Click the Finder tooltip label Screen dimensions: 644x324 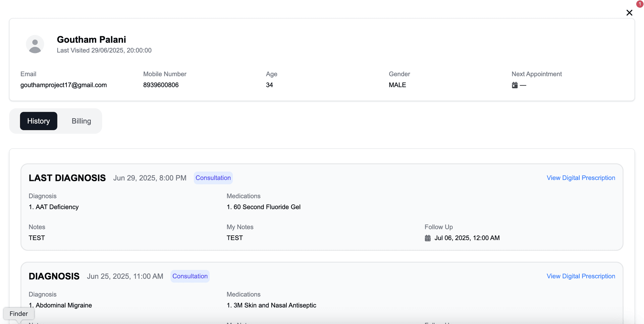(x=19, y=314)
